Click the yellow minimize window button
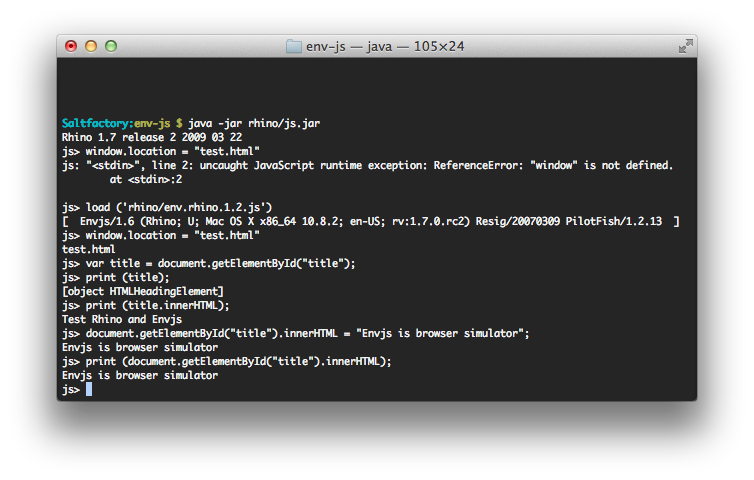This screenshot has width=754, height=480. [x=91, y=46]
